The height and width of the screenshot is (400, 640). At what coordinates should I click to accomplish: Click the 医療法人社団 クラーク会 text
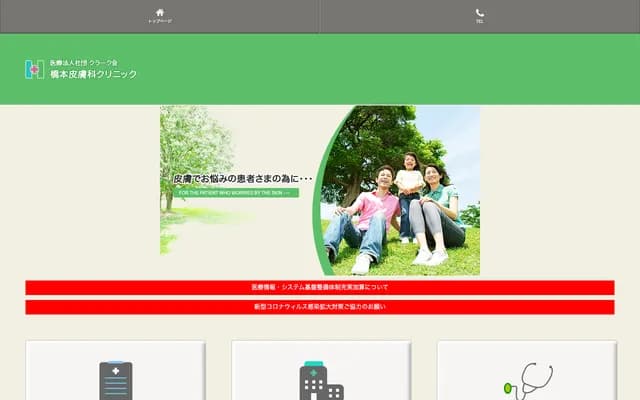point(84,63)
